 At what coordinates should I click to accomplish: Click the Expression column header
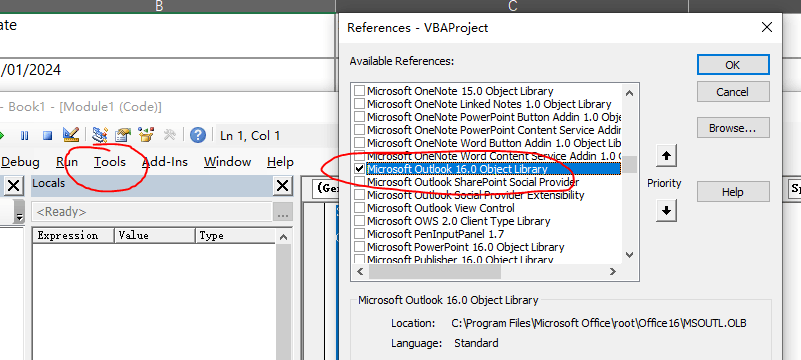pyautogui.click(x=73, y=235)
